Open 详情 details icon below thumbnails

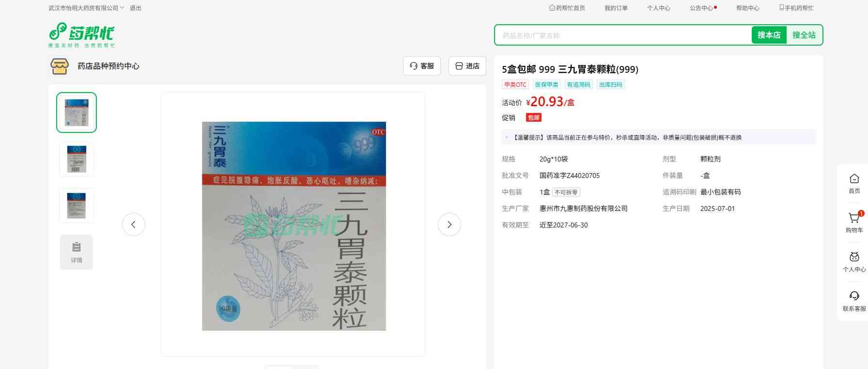77,252
